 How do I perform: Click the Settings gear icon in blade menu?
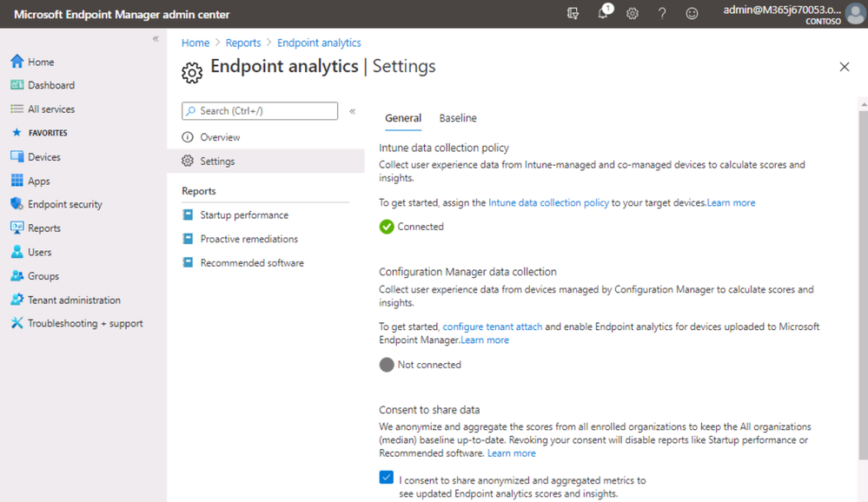click(188, 161)
